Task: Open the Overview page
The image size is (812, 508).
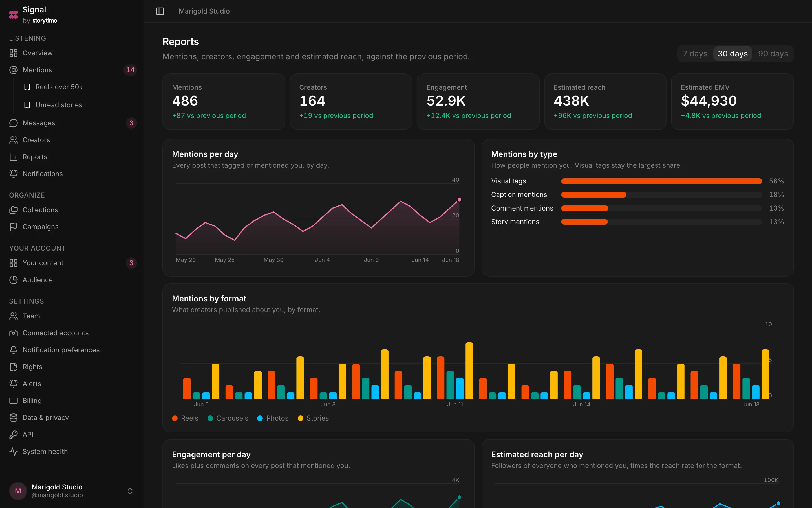Action: point(72,53)
